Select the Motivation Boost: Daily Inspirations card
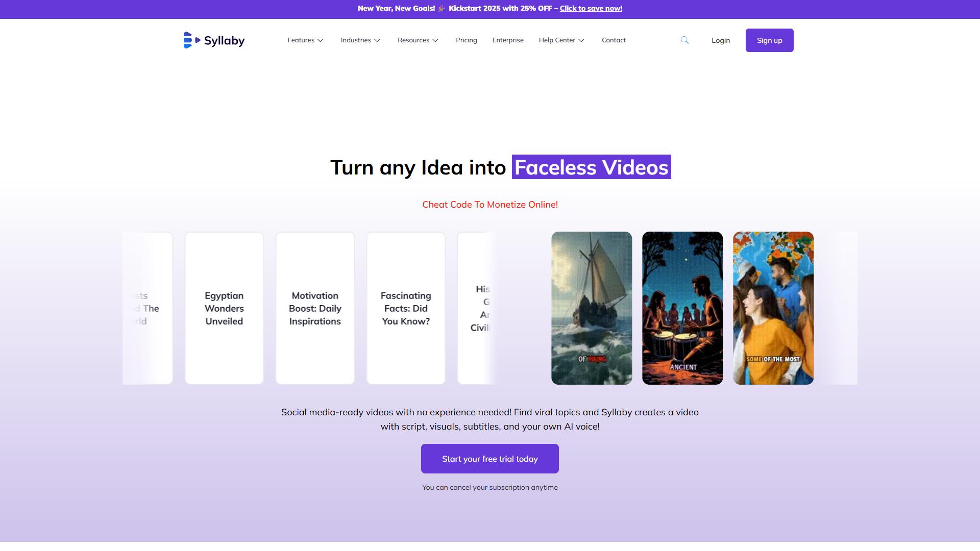The width and height of the screenshot is (980, 551). 315,308
